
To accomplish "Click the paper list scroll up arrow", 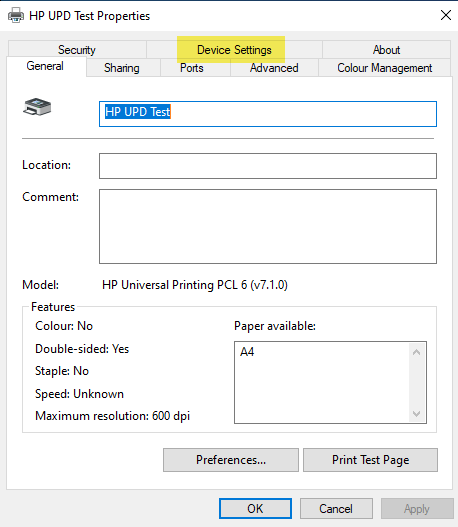I will 417,352.
